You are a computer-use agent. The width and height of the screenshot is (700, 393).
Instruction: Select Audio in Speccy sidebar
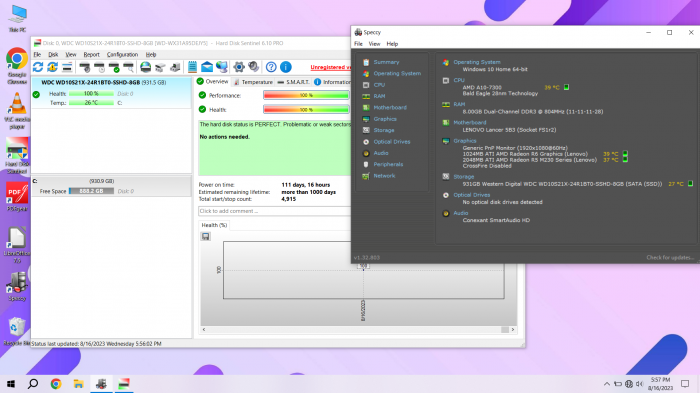tap(381, 153)
